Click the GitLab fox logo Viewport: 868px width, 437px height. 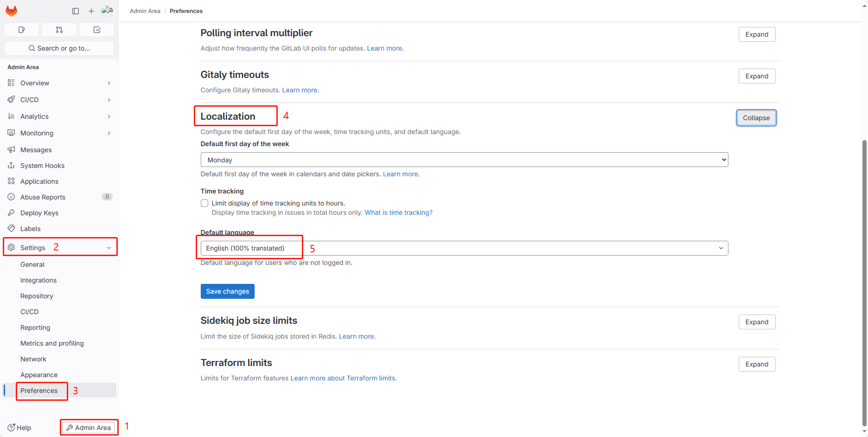click(x=12, y=11)
